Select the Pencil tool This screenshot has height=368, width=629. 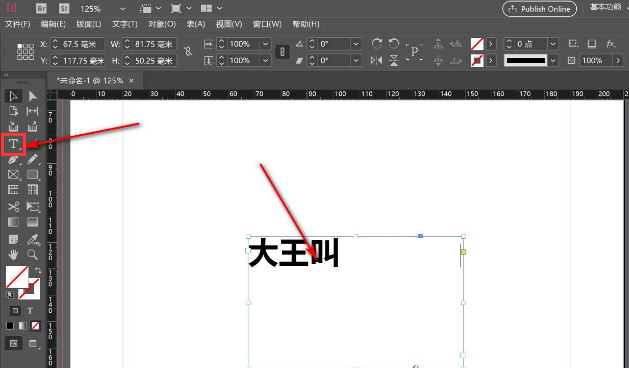pos(32,159)
